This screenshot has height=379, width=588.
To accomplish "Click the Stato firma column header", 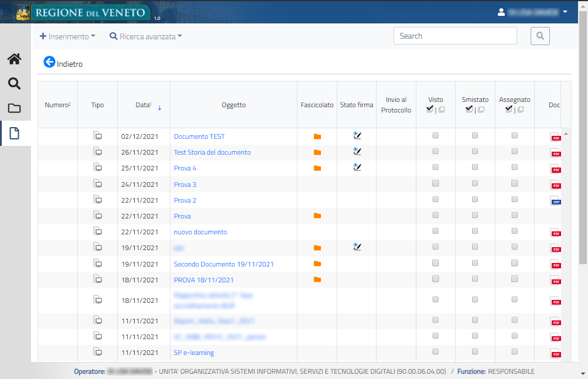I will 357,105.
